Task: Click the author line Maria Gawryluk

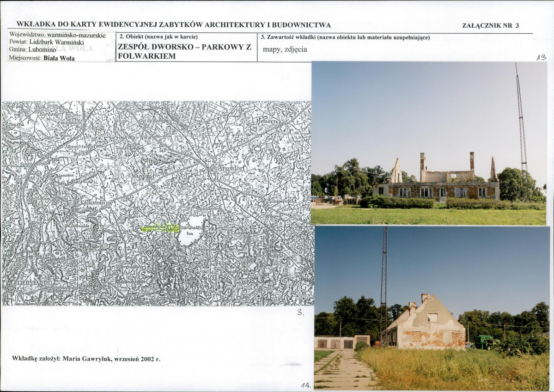Action: pos(86,358)
